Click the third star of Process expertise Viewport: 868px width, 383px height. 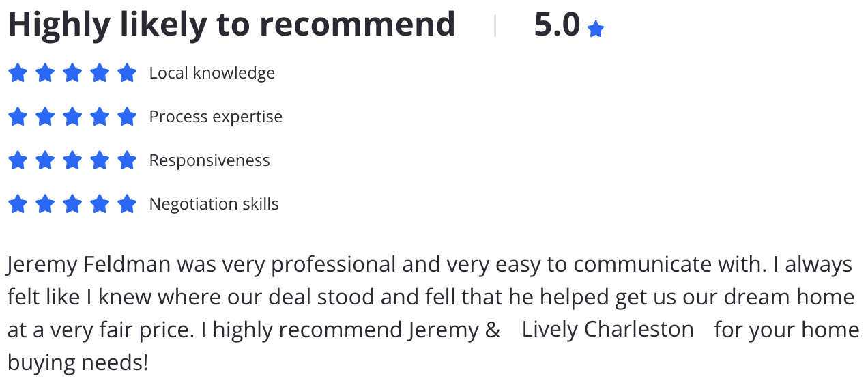(x=72, y=117)
